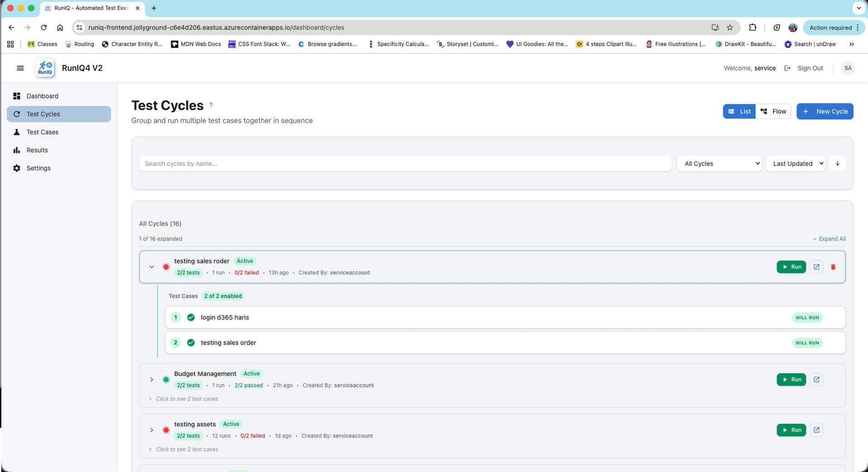Open the browser tab list dropdown
The image size is (868, 472).
click(859, 8)
